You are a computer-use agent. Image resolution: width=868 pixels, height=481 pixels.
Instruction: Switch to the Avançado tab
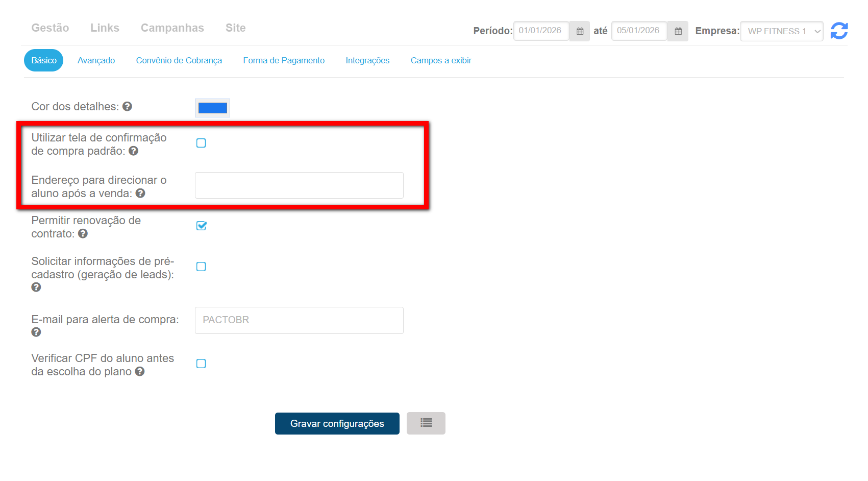pos(96,60)
